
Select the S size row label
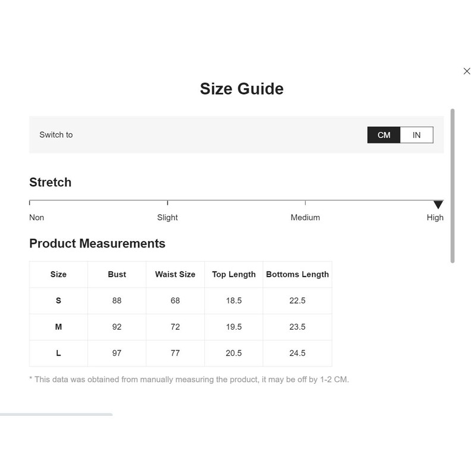pos(58,300)
